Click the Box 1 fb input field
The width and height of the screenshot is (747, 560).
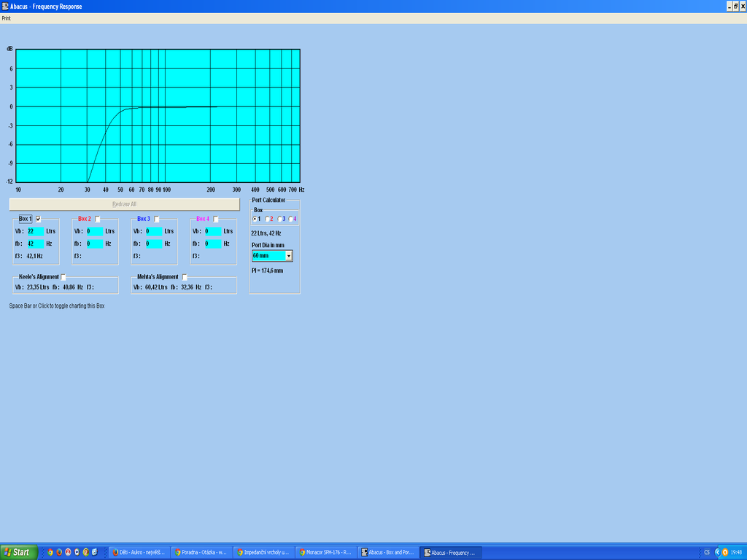click(36, 244)
